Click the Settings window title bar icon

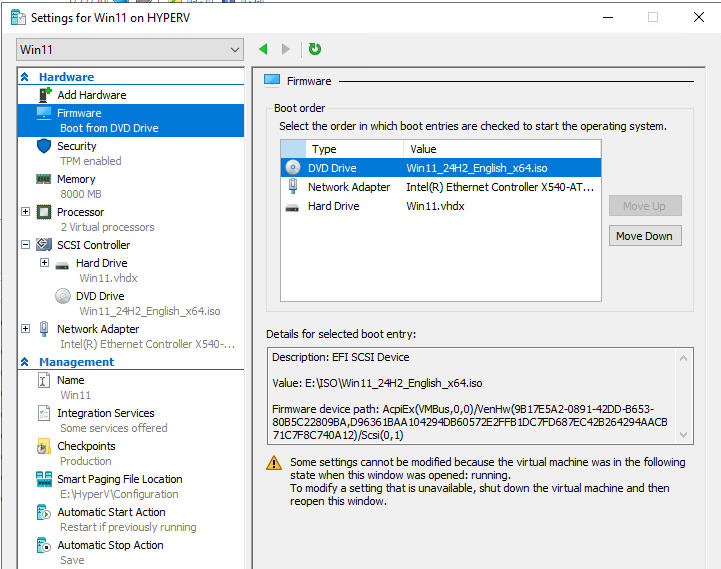click(x=18, y=17)
